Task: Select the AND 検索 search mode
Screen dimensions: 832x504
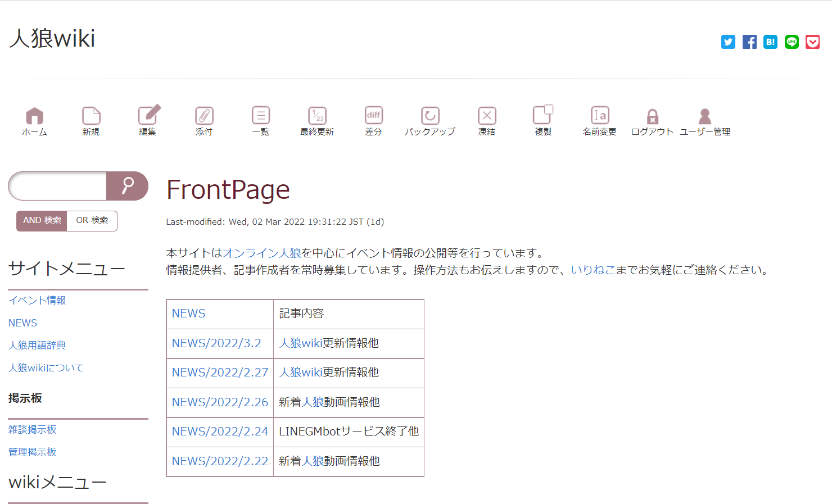Action: [x=42, y=221]
